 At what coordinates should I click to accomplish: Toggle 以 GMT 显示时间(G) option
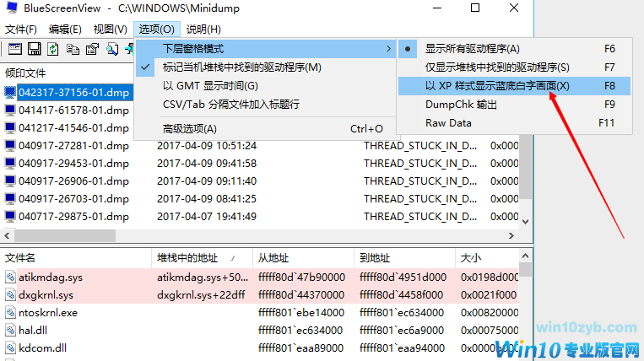265,86
